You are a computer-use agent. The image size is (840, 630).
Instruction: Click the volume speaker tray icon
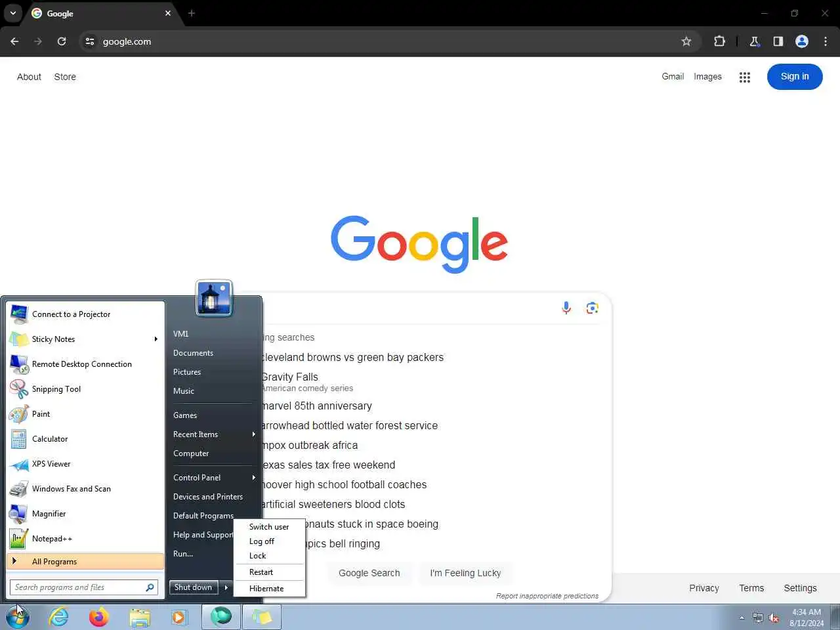(x=774, y=618)
